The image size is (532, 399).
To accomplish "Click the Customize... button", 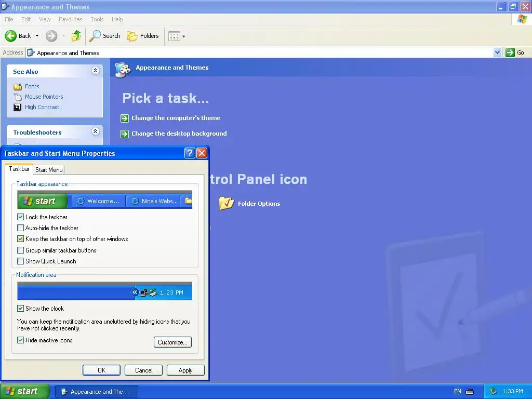I will coord(172,342).
